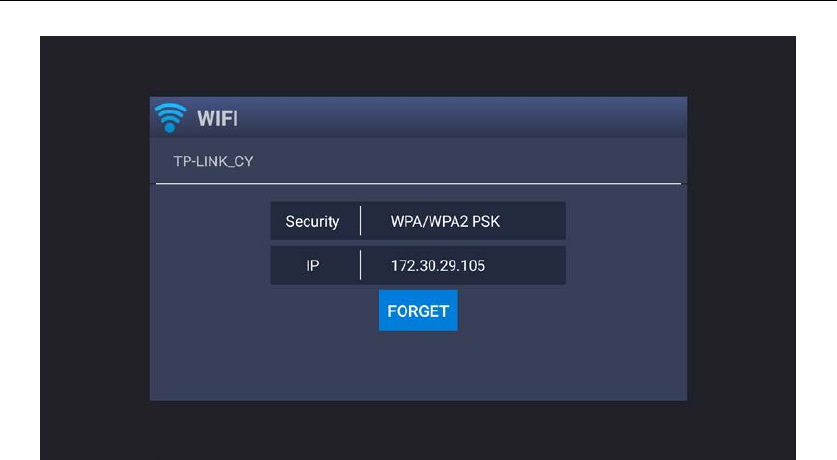Click dark backdrop below the WIFI dialog
The width and height of the screenshot is (837, 460).
tap(418, 430)
